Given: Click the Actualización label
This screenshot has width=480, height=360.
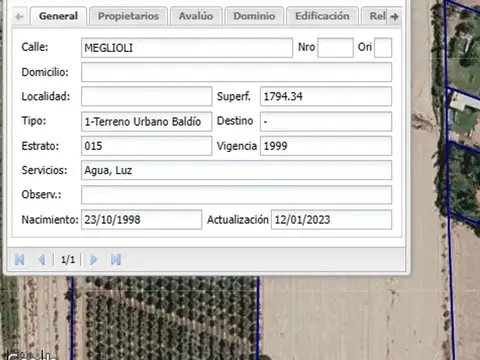Looking at the screenshot, I should [238, 220].
